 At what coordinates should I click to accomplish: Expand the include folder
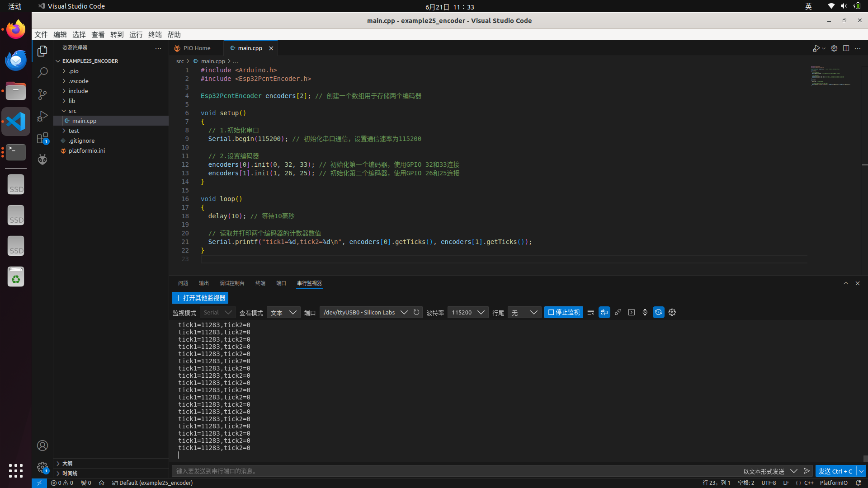point(78,91)
